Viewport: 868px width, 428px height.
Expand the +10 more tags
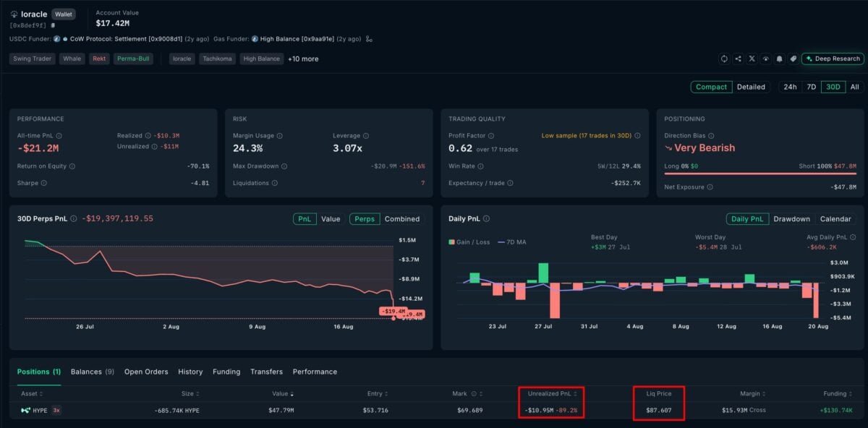coord(303,59)
